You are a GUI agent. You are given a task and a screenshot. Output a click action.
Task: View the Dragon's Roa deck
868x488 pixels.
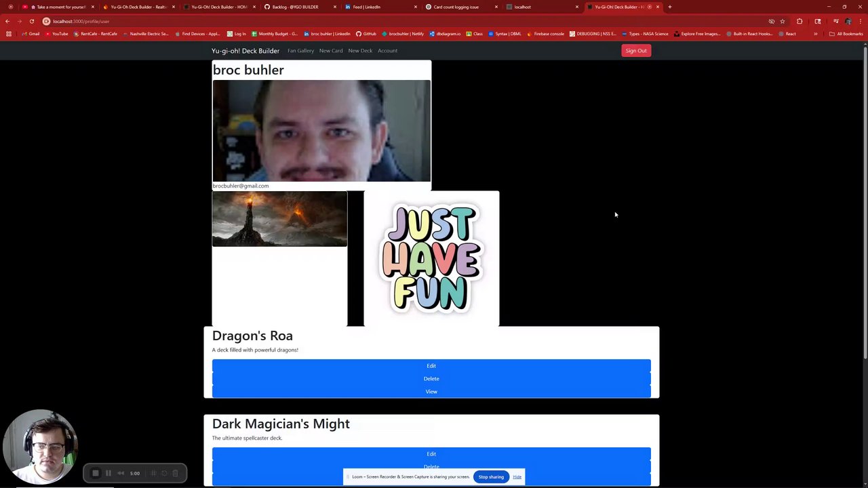pyautogui.click(x=431, y=392)
